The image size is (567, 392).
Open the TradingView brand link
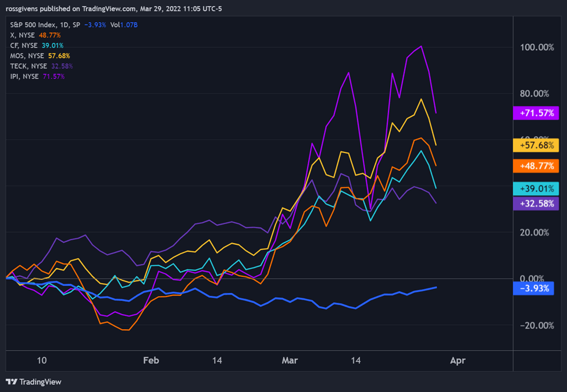(34, 382)
